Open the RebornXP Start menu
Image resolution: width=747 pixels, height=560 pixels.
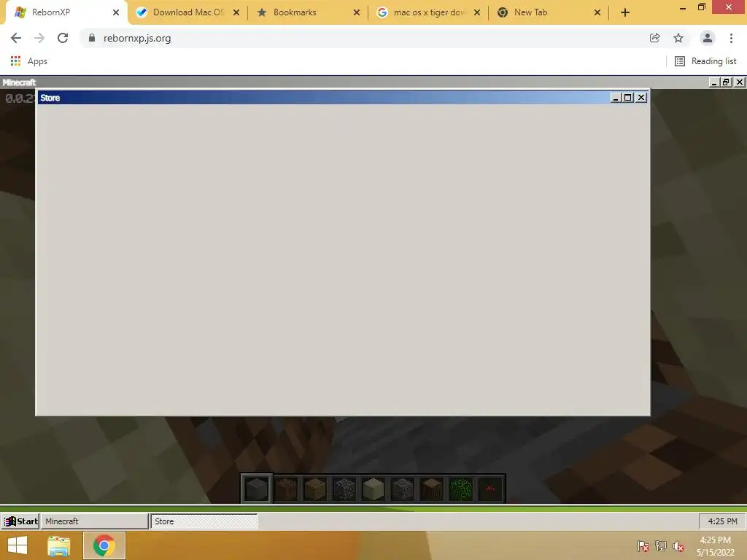[x=20, y=521]
